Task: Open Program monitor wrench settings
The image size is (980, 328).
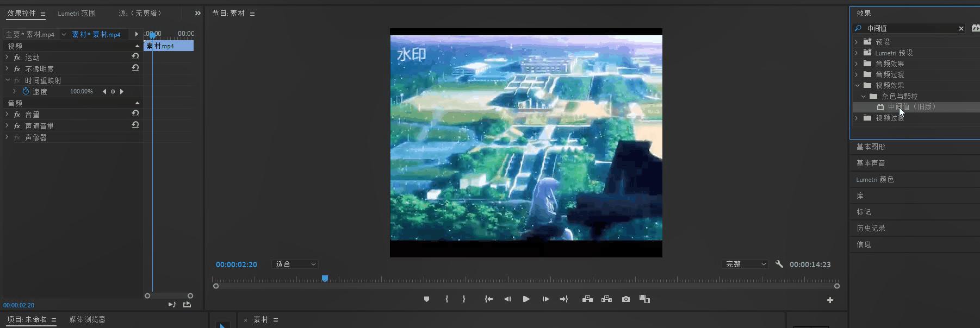Action: click(x=779, y=264)
